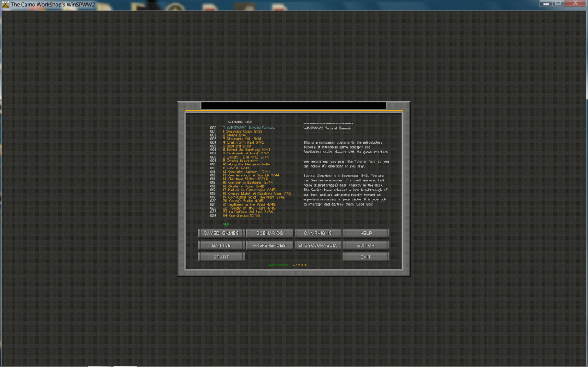Choose scenario 4 Grafstrom's Raid 3/40

click(x=243, y=142)
